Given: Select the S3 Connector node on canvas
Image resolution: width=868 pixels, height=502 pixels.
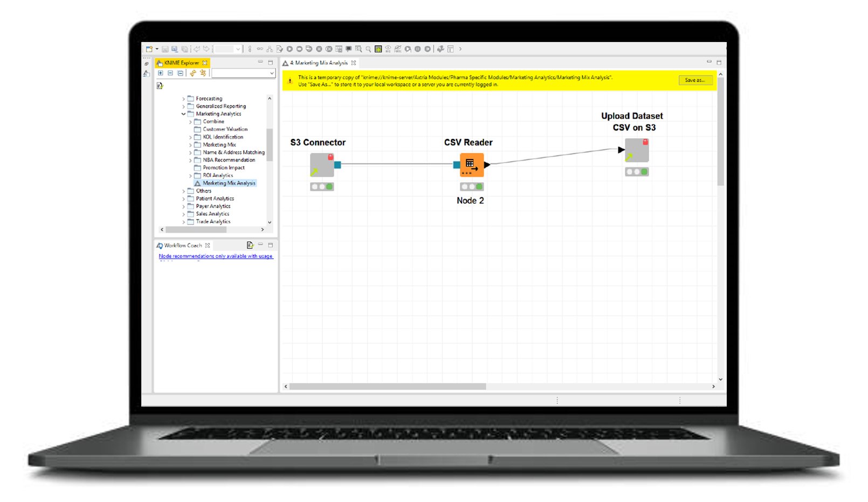Looking at the screenshot, I should click(x=322, y=165).
